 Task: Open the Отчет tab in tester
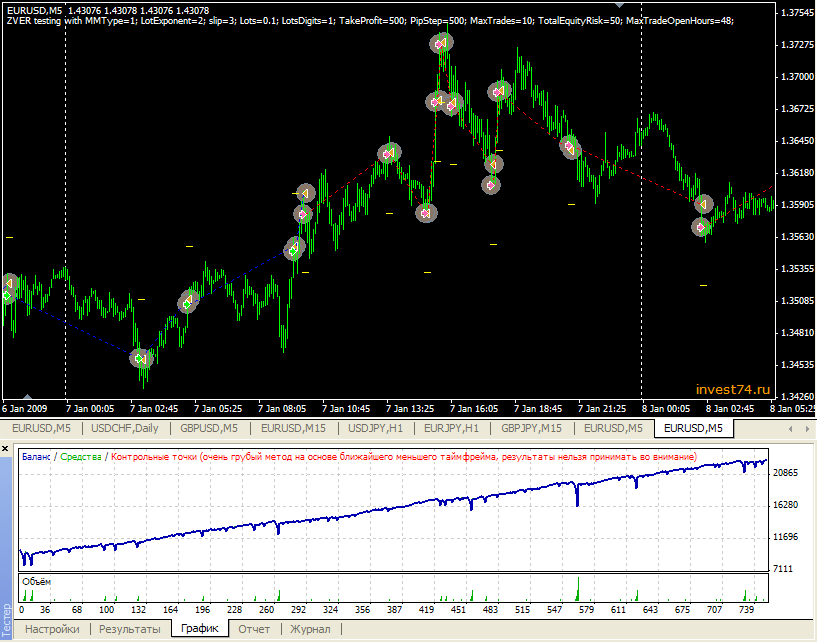(x=254, y=629)
